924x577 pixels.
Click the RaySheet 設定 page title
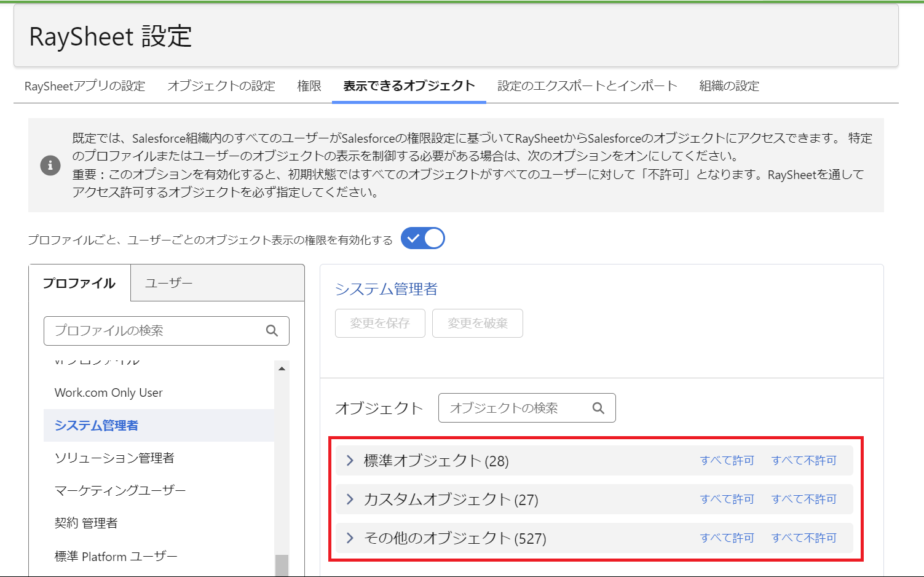tap(111, 37)
